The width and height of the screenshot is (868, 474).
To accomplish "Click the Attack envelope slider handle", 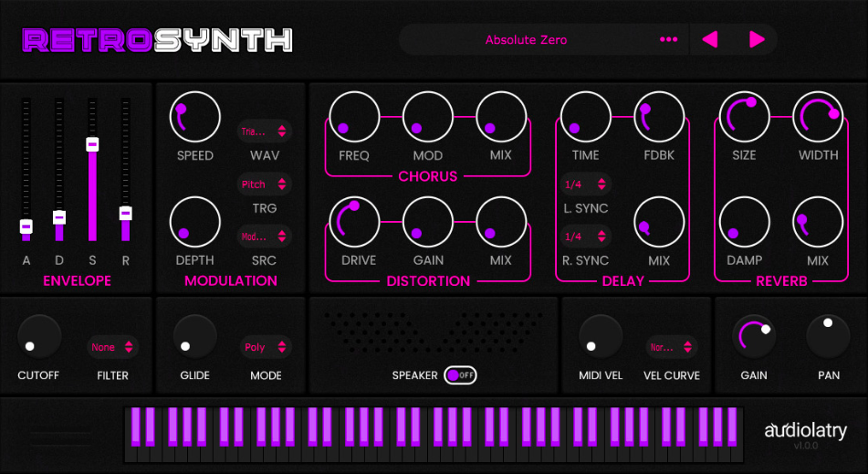I will (26, 226).
